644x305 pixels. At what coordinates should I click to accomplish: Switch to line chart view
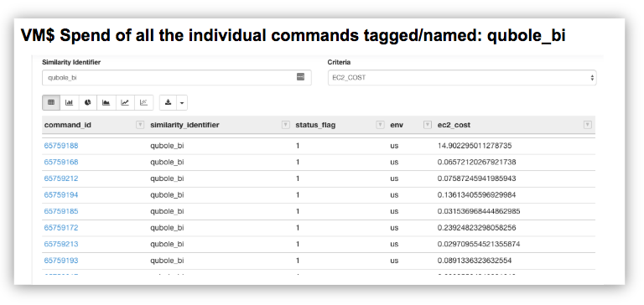(x=125, y=102)
